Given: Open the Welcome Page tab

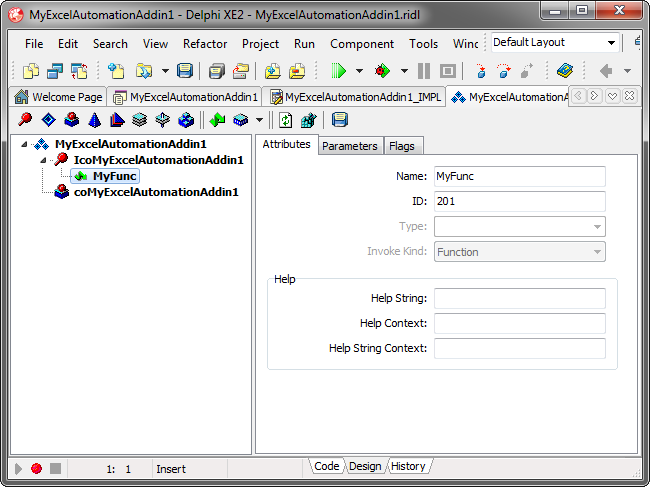Looking at the screenshot, I should point(58,97).
